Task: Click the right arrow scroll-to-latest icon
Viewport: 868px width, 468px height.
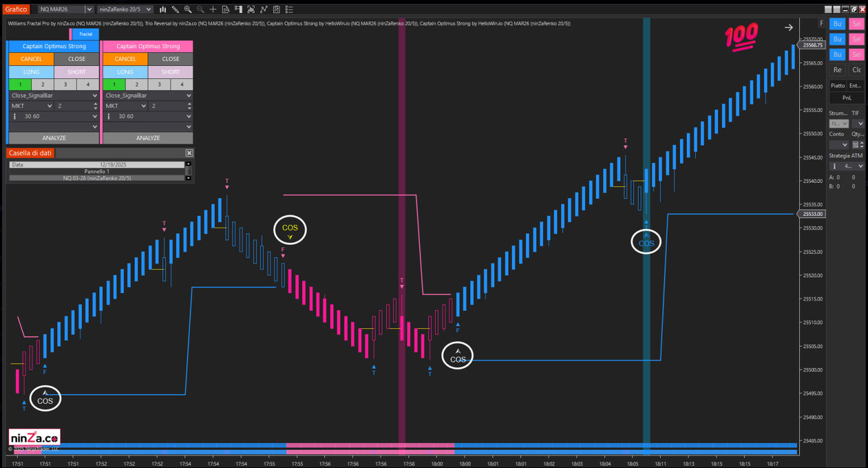Action: point(788,28)
